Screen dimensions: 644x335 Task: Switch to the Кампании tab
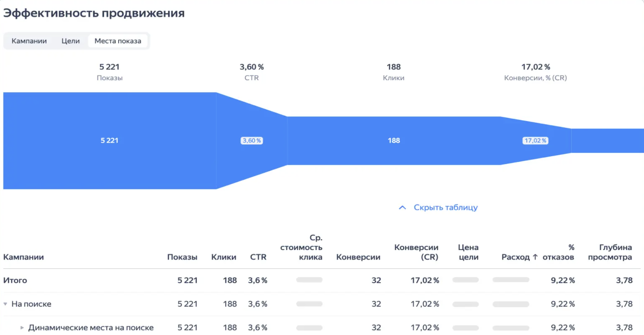[29, 41]
